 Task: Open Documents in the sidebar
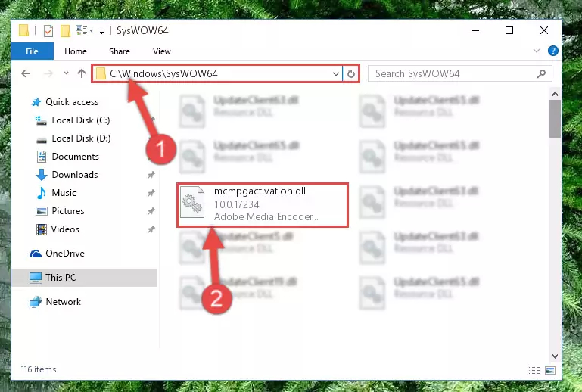[x=68, y=157]
